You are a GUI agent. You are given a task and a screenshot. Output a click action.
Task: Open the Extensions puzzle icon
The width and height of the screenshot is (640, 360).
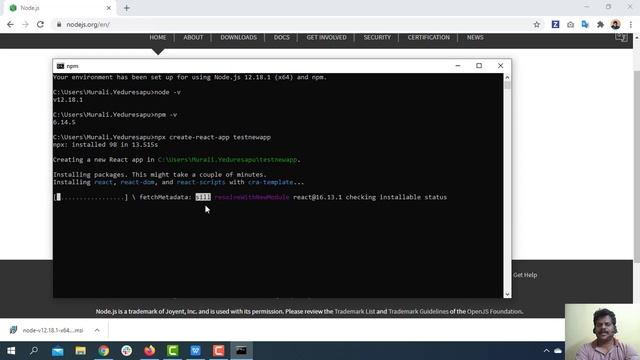600,24
